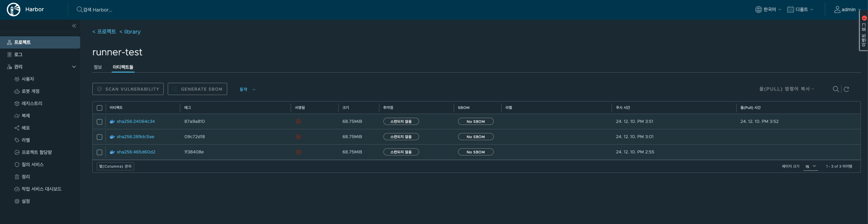Click tag 1f38408e cell
This screenshot has height=224, width=868.
(194, 152)
